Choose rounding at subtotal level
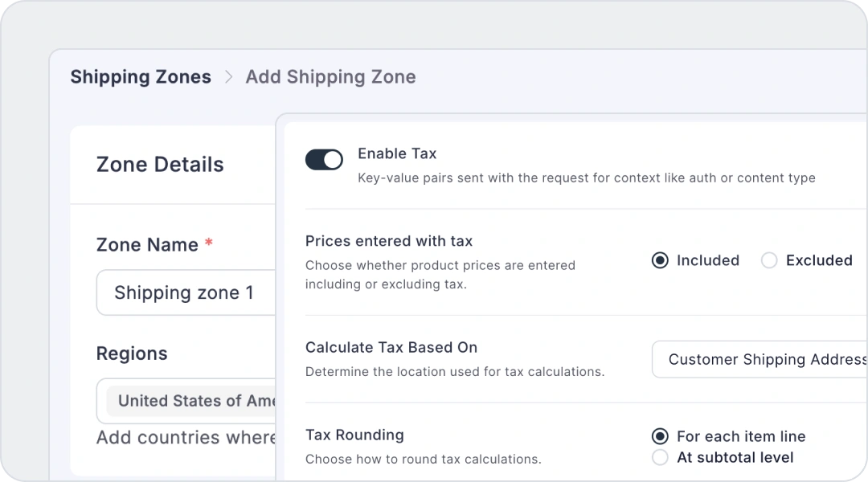This screenshot has height=482, width=868. [660, 457]
